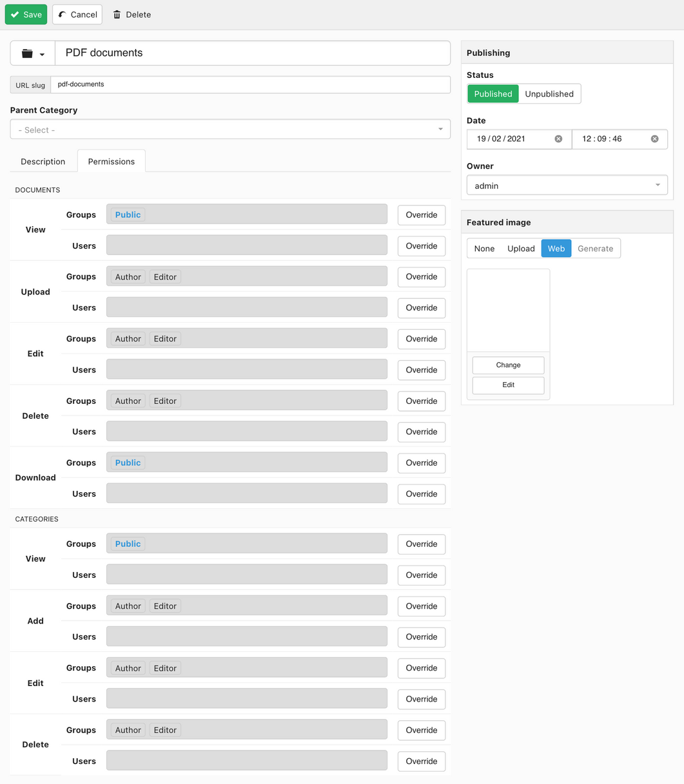Click the date field 19/02/2021
Viewport: 684px width, 784px height.
pos(519,139)
